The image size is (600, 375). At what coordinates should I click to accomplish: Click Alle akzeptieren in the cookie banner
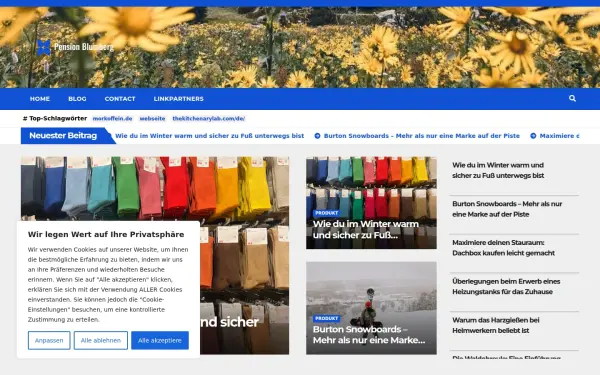[160, 340]
